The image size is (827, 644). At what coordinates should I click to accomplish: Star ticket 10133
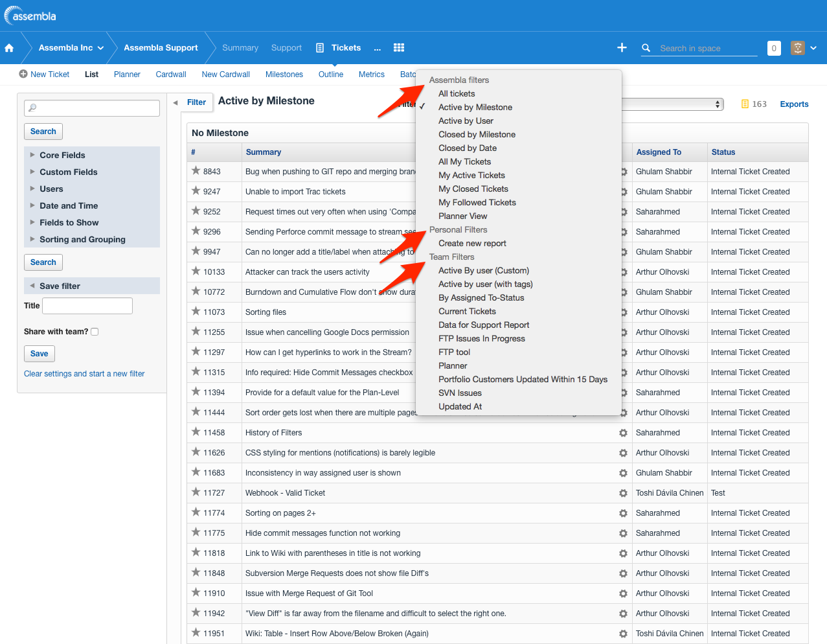(196, 271)
